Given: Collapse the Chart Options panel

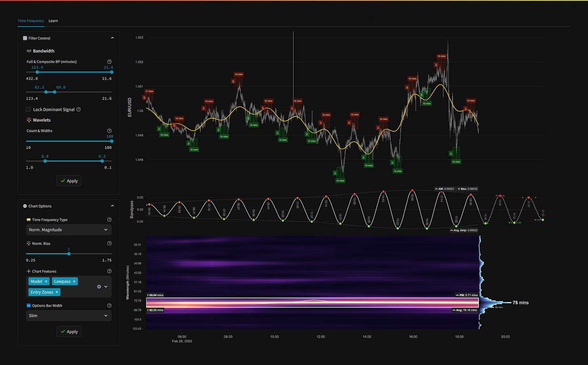Looking at the screenshot, I should (x=112, y=206).
